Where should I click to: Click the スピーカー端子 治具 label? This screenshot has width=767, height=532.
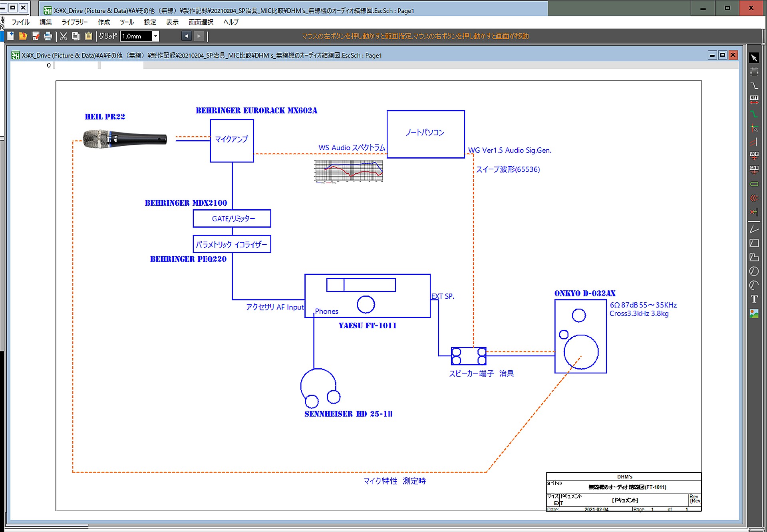481,373
